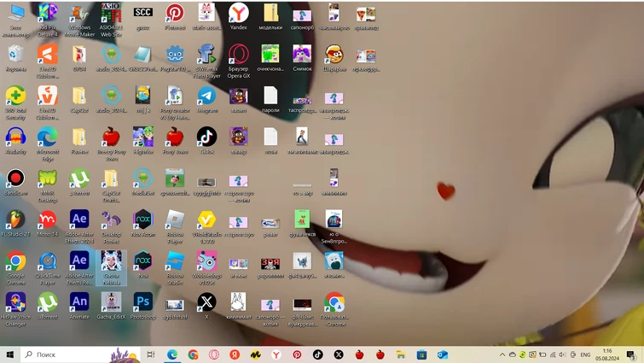Click the HitPaw Voice Changer icon
Viewport: 644px width, 363px height.
pyautogui.click(x=15, y=302)
